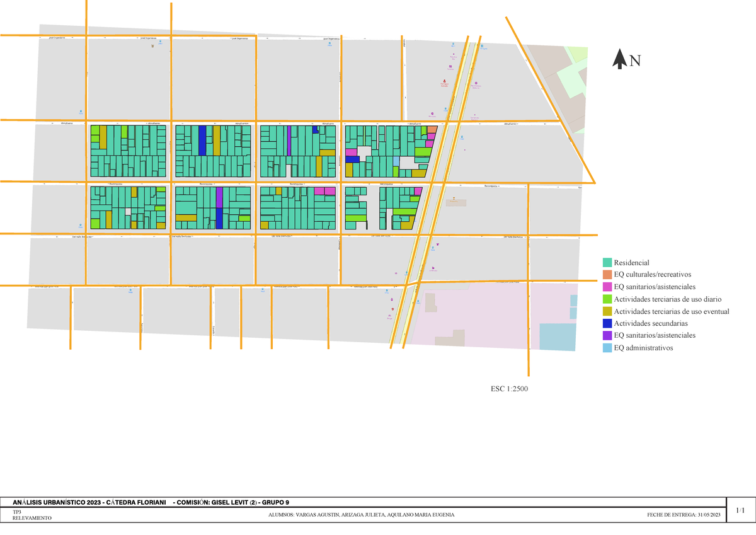Click the FECHE DE ENTREGA date text
The image size is (756, 535).
[683, 515]
